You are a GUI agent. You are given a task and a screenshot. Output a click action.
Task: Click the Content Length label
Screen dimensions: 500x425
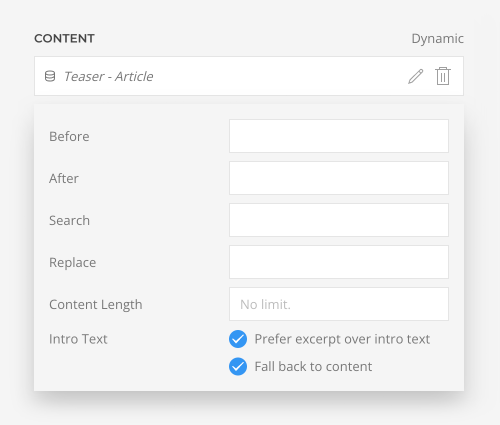coord(96,305)
